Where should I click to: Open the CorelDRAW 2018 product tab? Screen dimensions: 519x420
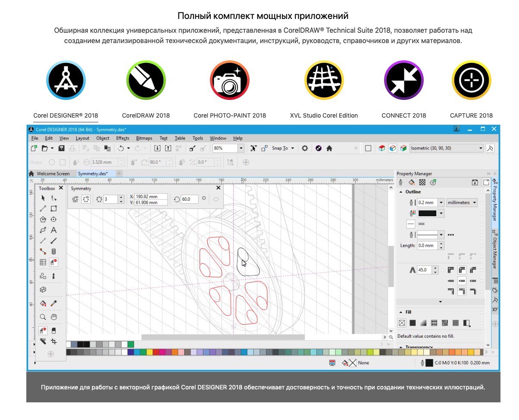(x=146, y=115)
